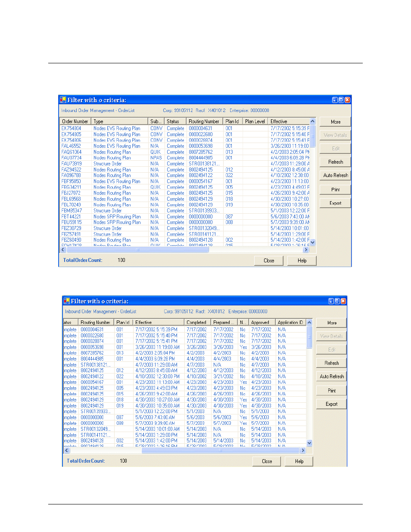Click Close button in lower window
This screenshot has width=411, height=532.
(267, 461)
